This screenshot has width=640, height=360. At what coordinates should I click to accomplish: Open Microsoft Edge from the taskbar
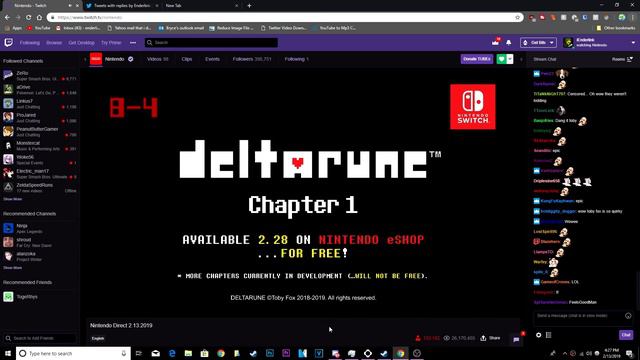pyautogui.click(x=172, y=353)
